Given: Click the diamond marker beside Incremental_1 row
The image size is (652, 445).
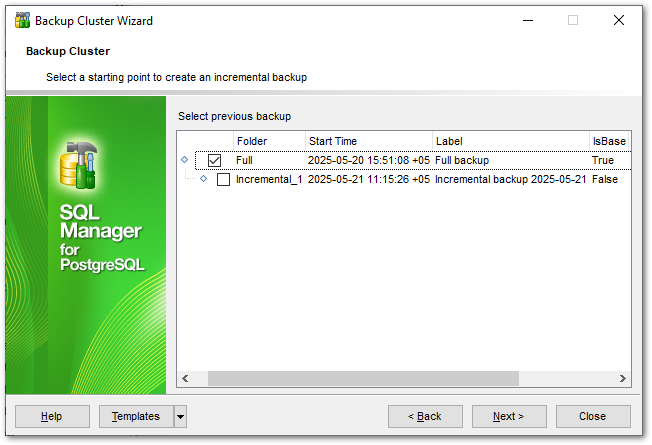Looking at the screenshot, I should [203, 179].
